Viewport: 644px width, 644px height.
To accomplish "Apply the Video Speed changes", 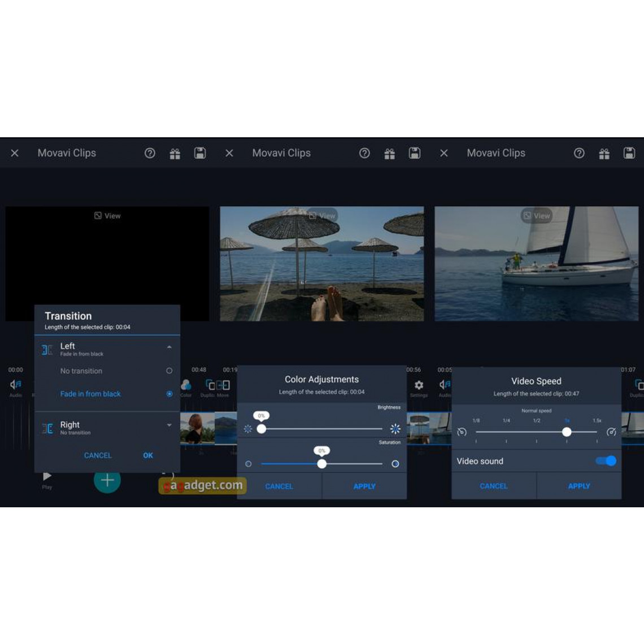I will click(579, 486).
